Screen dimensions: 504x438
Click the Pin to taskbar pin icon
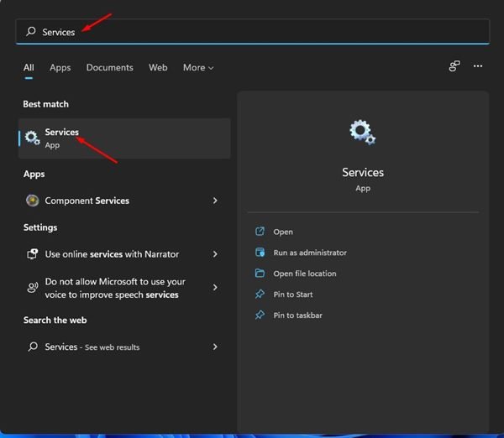260,315
